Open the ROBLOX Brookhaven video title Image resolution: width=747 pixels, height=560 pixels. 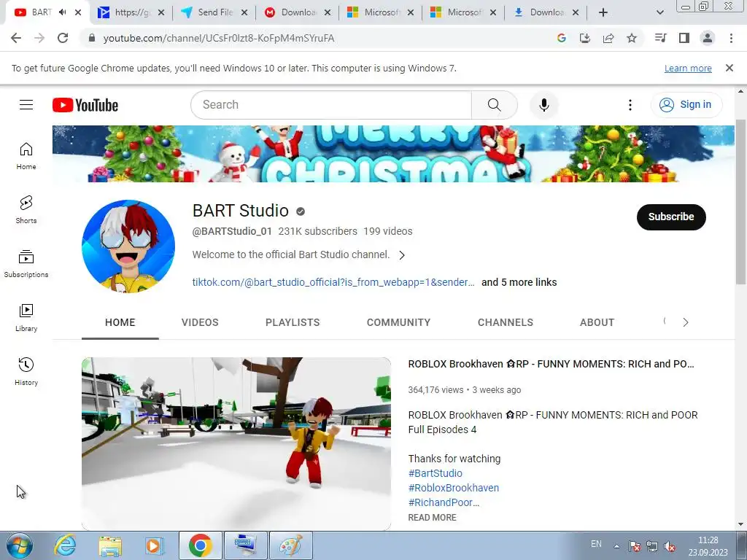tap(551, 364)
